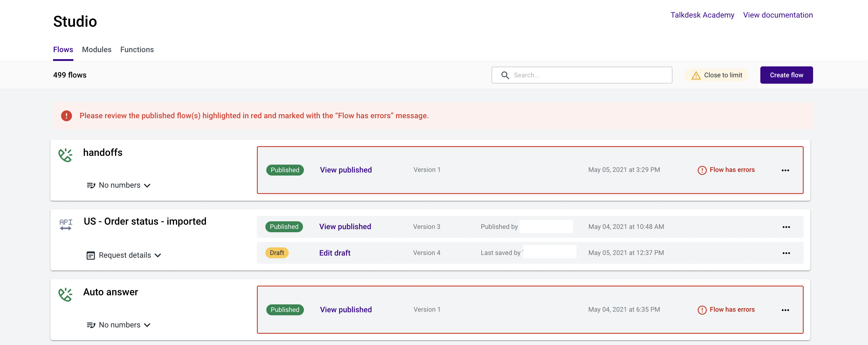This screenshot has width=868, height=345.
Task: Expand No numbers dropdown under handoffs
Action: (119, 185)
